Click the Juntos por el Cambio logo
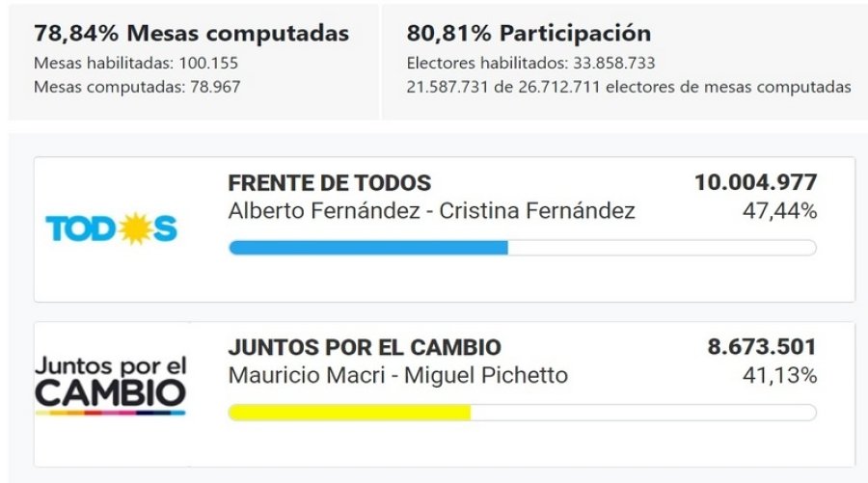The width and height of the screenshot is (868, 483). pyautogui.click(x=111, y=386)
